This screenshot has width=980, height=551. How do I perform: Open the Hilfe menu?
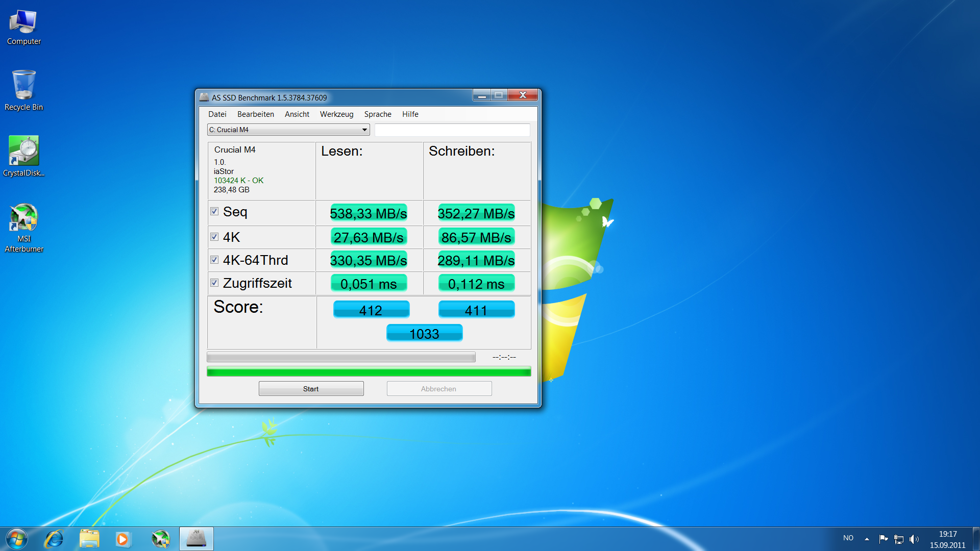410,114
